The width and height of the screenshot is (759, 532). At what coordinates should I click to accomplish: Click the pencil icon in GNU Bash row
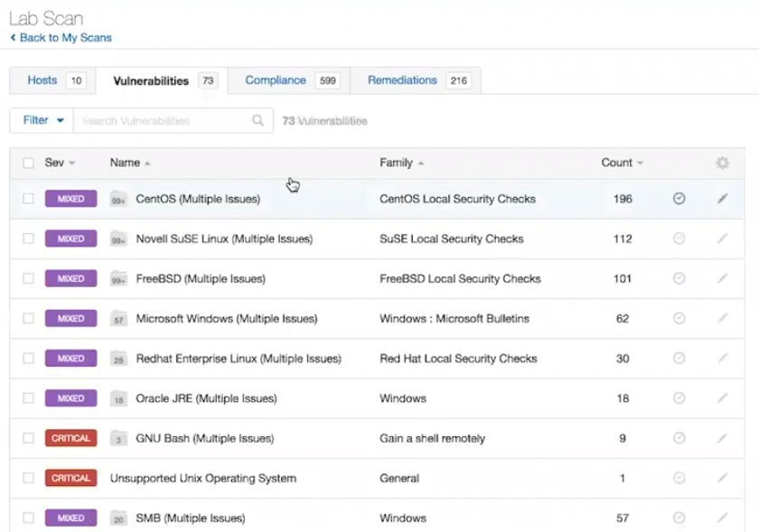[x=722, y=438]
